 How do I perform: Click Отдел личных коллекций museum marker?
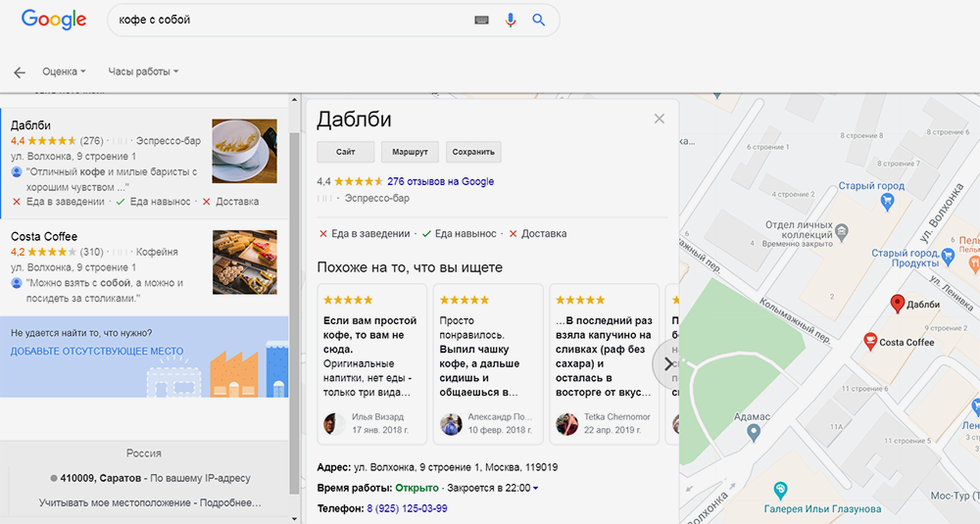841,232
